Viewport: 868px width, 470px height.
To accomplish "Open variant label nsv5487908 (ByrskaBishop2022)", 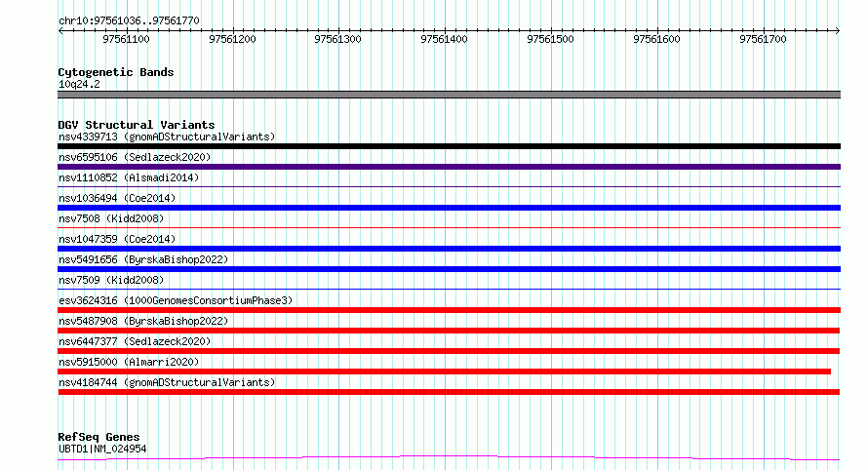I will [x=143, y=321].
